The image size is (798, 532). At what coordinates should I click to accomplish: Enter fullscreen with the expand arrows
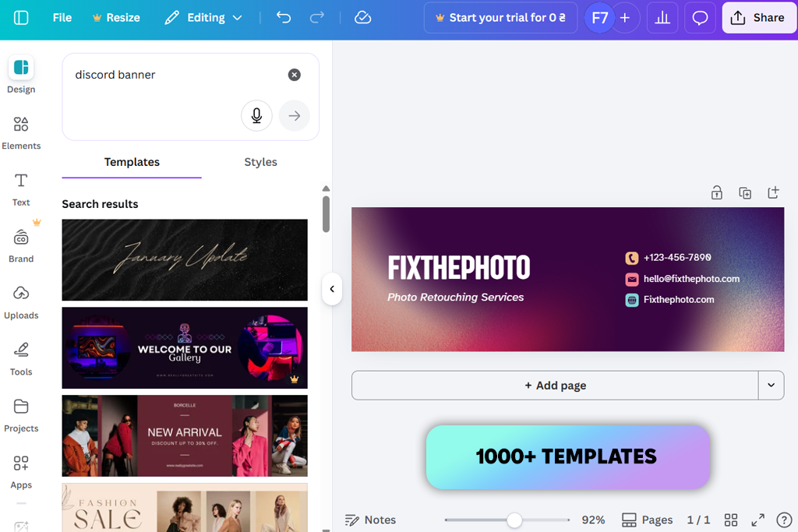click(757, 520)
